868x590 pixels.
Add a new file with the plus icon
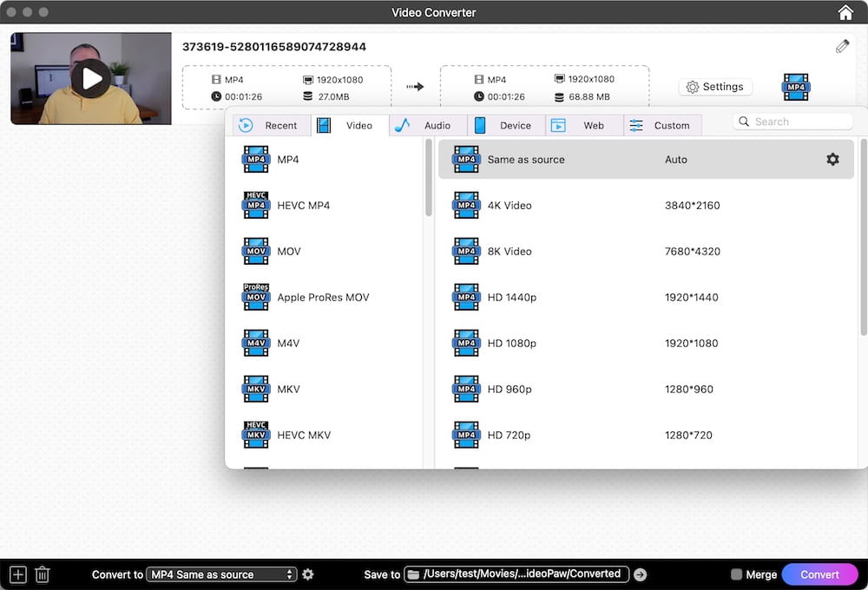pyautogui.click(x=17, y=574)
